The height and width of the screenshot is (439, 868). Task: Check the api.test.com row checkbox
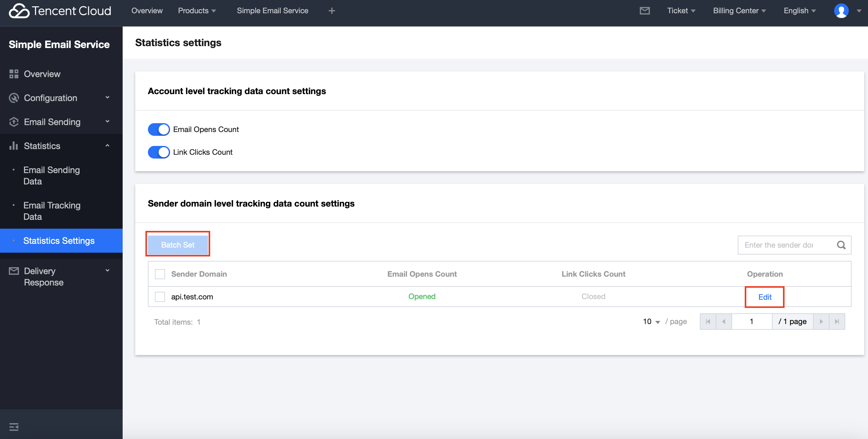click(x=160, y=297)
